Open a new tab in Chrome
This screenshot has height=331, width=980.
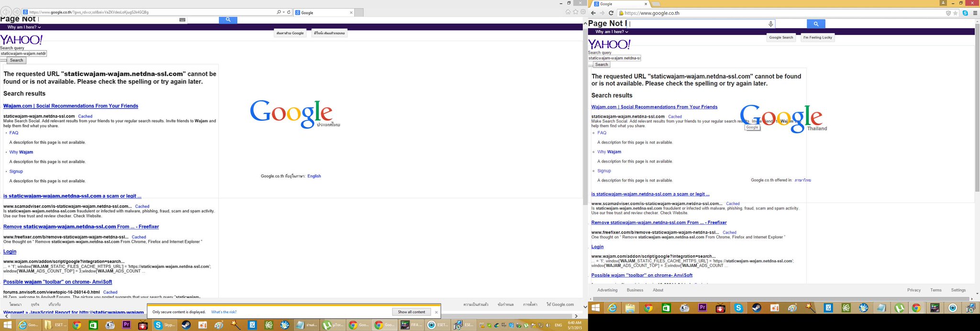[656, 4]
